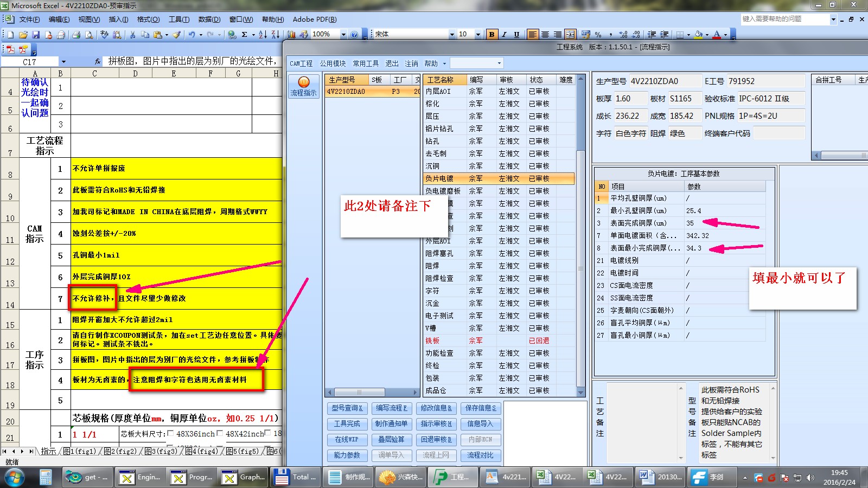Viewport: 868px width, 488px height.
Task: Click the insert function fx icon
Action: (x=98, y=62)
